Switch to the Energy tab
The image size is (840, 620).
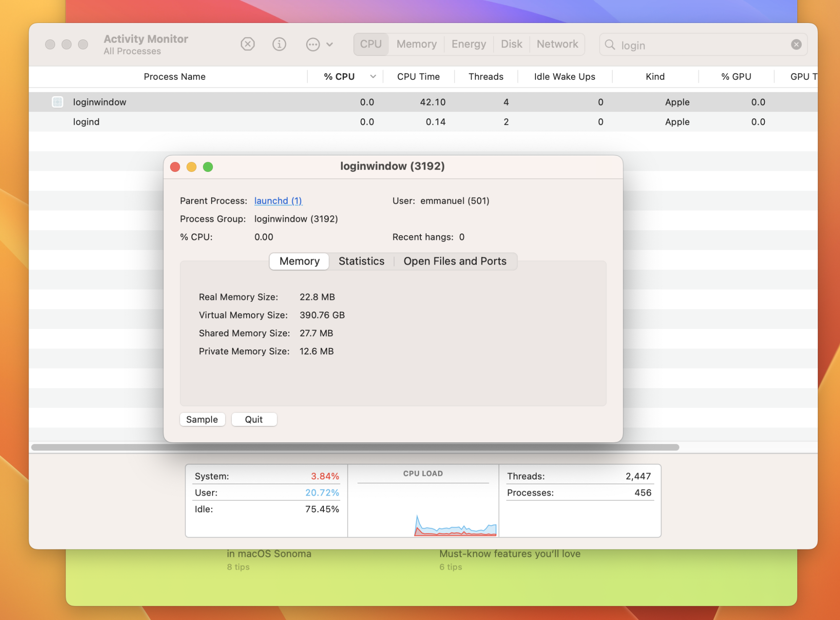(469, 44)
